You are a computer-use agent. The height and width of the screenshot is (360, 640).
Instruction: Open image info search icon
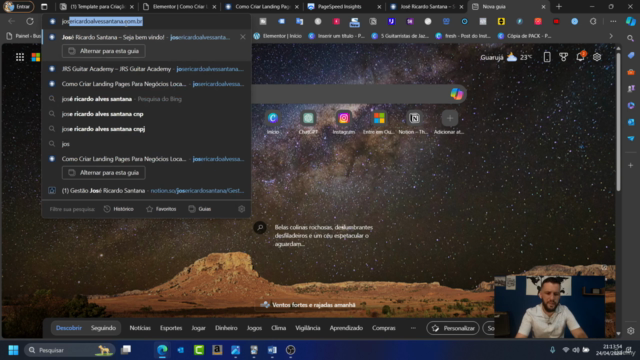(260, 227)
